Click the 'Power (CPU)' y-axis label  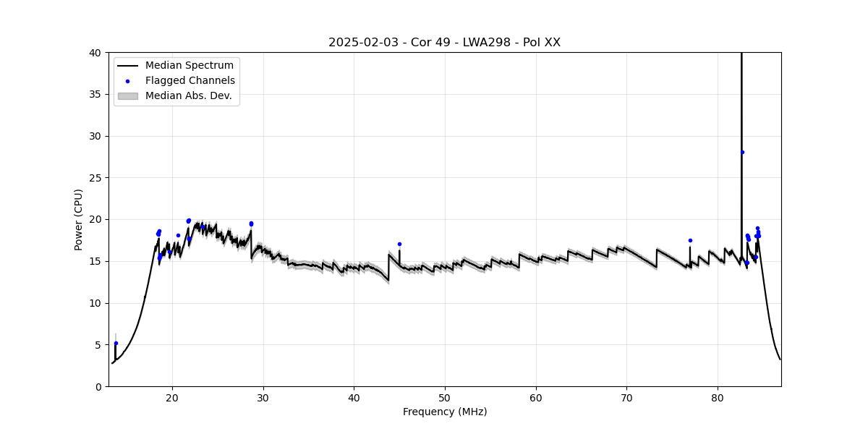point(79,219)
